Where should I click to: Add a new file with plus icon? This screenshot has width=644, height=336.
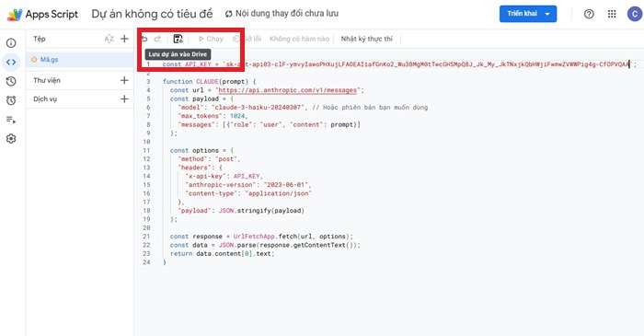point(124,39)
